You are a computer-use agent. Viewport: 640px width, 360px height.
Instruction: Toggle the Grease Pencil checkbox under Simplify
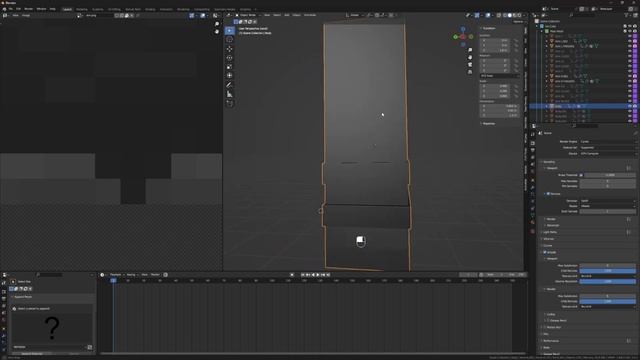[548, 320]
